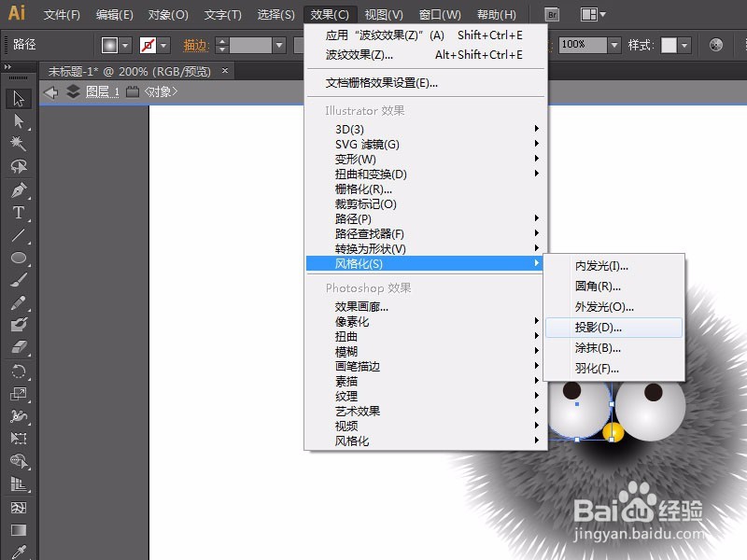747x560 pixels.
Task: Open the 对象(O) menu
Action: [x=168, y=15]
